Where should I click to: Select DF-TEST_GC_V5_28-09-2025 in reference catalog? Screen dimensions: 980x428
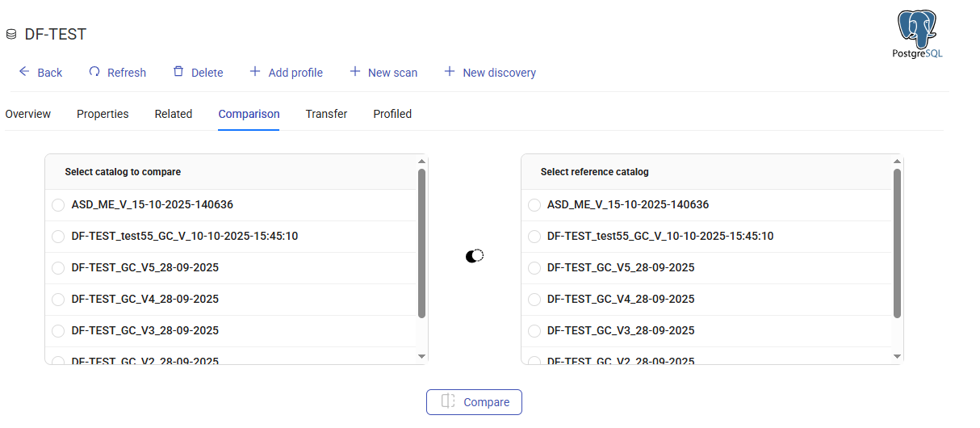coord(534,268)
